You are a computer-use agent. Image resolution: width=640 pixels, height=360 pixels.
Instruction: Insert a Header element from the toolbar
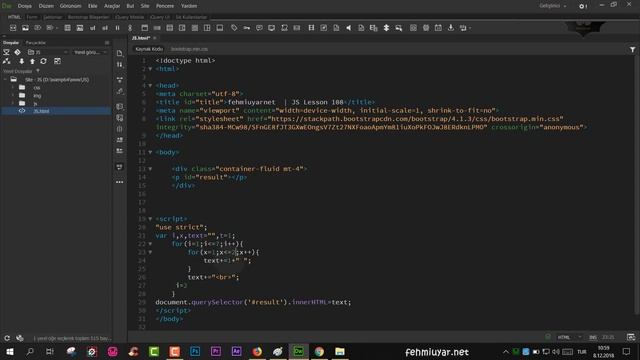coord(144,28)
